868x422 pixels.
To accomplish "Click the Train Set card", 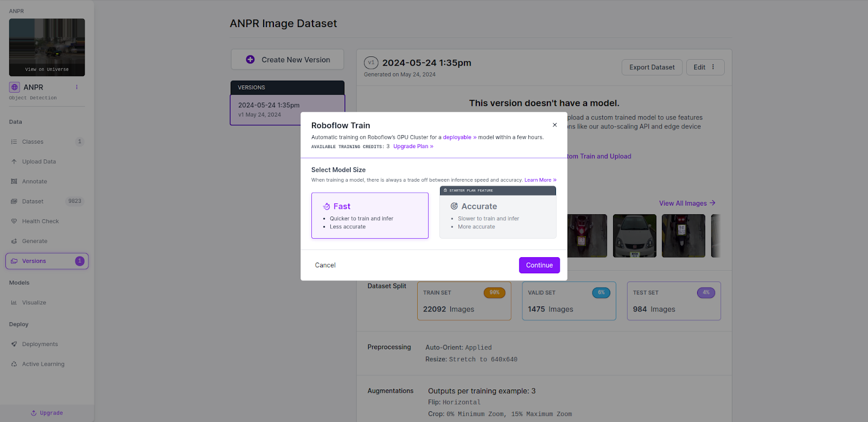I will click(464, 301).
